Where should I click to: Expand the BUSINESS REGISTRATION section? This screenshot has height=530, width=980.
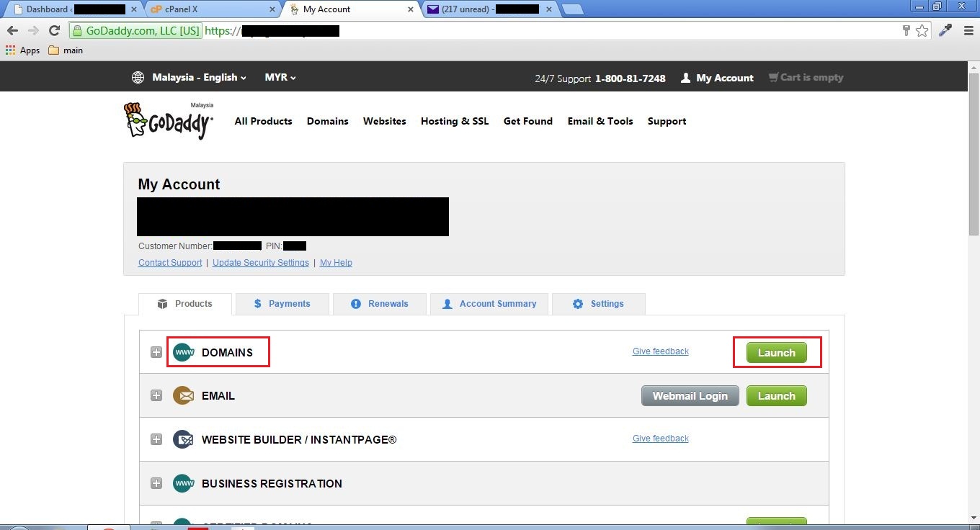pos(156,483)
